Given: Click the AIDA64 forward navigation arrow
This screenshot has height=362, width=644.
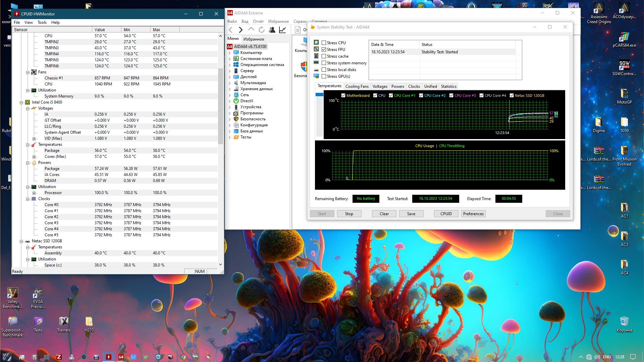Looking at the screenshot, I should pos(240,30).
